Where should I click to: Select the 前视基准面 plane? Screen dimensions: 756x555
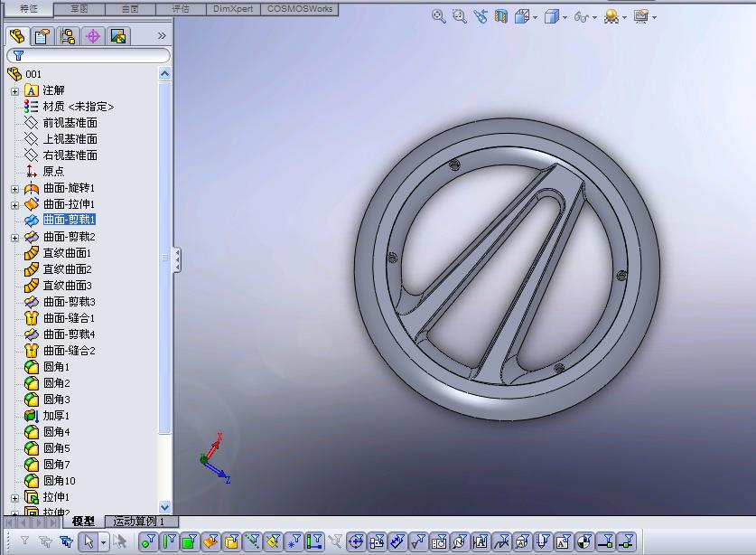(x=70, y=123)
